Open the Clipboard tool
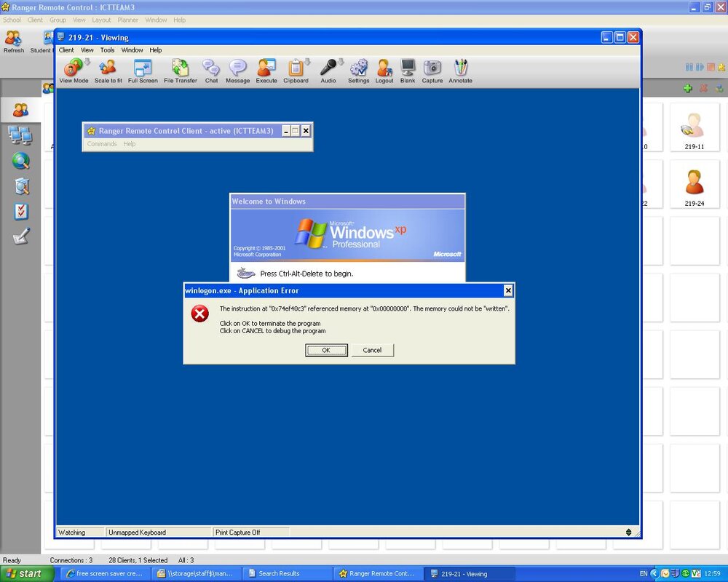 click(x=296, y=71)
